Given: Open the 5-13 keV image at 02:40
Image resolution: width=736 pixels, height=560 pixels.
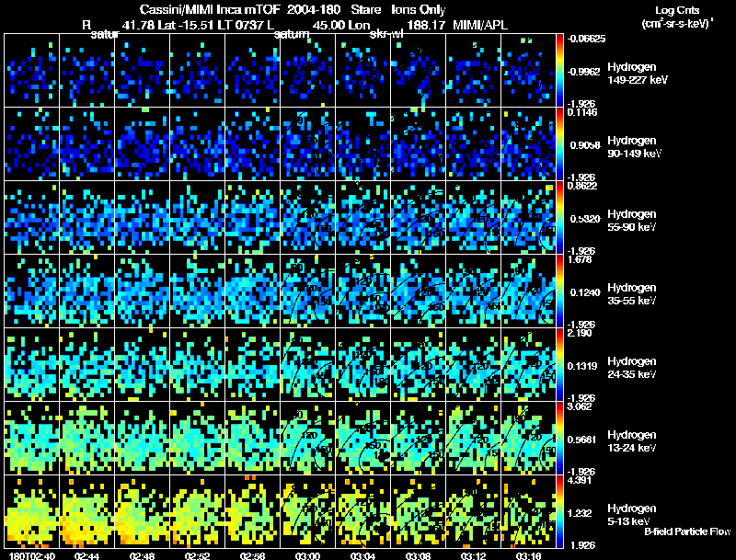Looking at the screenshot, I should [31, 511].
